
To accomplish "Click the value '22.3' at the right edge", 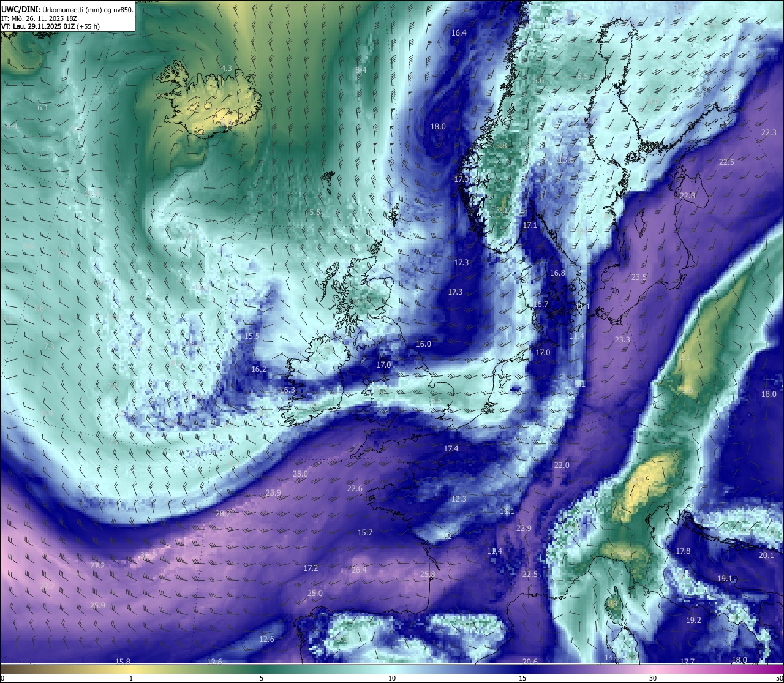I will pos(769,133).
